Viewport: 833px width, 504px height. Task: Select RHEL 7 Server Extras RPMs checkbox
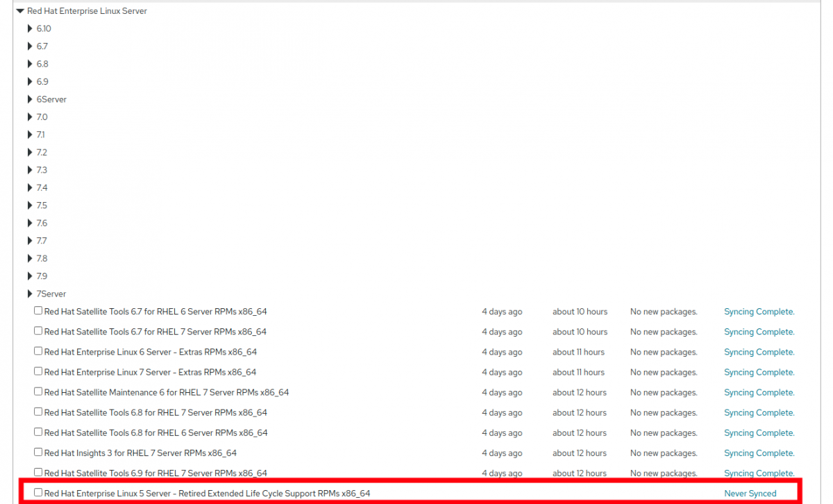point(38,371)
